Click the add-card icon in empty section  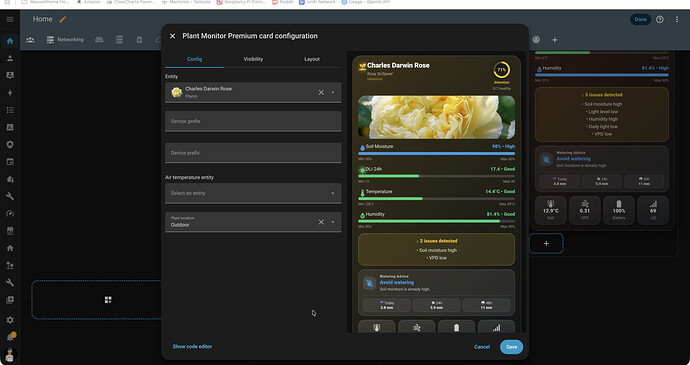(108, 300)
